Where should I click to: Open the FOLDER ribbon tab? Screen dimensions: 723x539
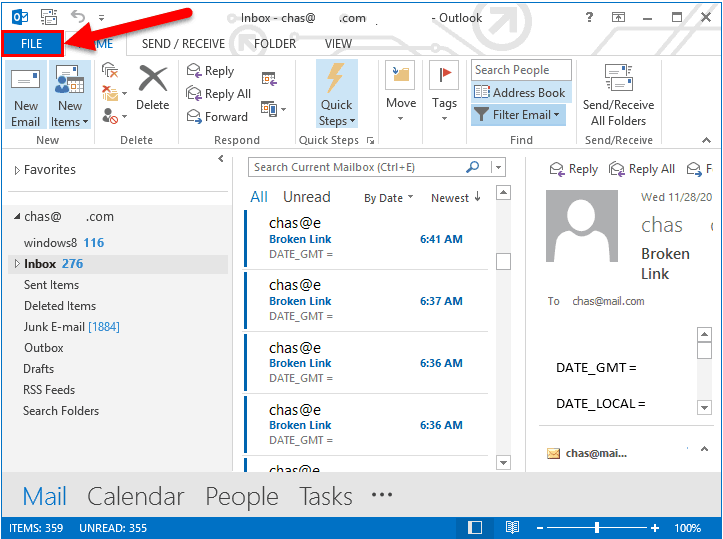coord(275,44)
